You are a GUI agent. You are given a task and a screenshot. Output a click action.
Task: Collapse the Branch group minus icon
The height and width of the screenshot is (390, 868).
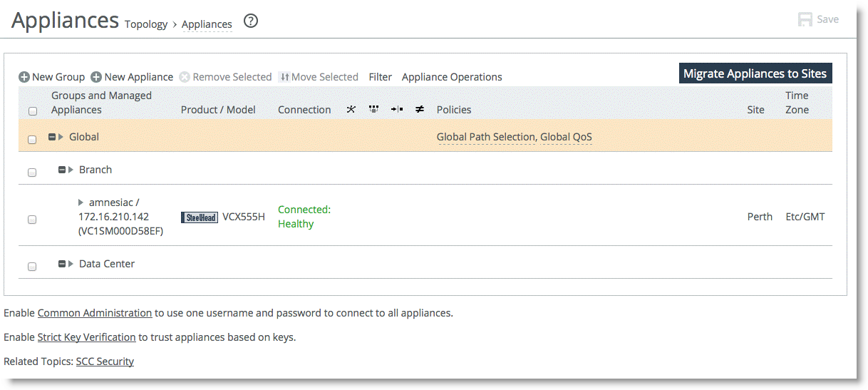[62, 170]
